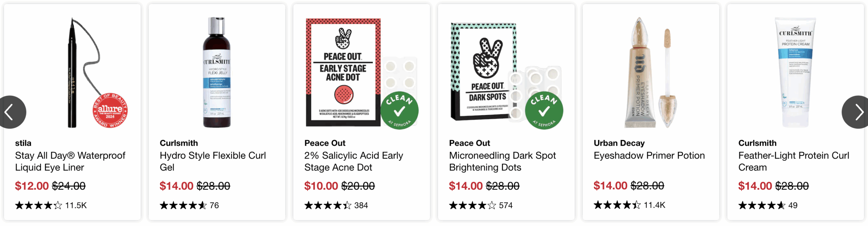
Task: Open Urban Decay Primer Potion image
Action: [650, 73]
